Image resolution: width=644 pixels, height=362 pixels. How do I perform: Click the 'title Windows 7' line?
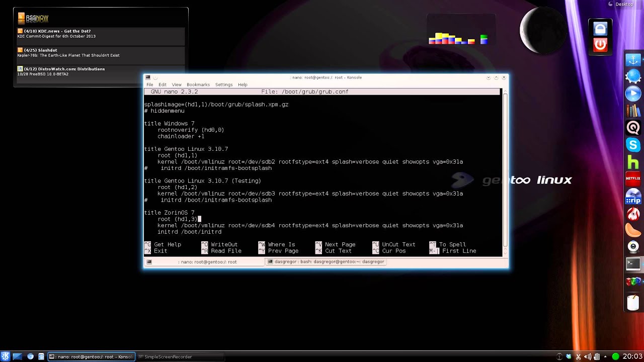(x=169, y=124)
